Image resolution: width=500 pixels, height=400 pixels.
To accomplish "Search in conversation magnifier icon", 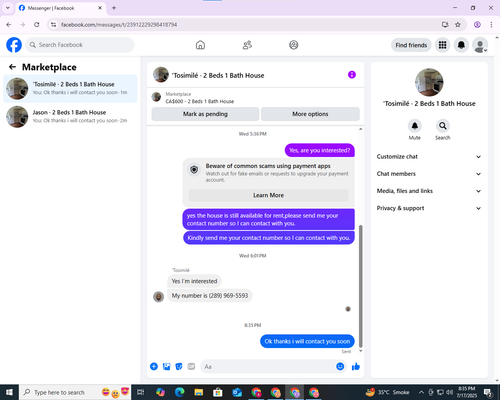I will click(443, 126).
